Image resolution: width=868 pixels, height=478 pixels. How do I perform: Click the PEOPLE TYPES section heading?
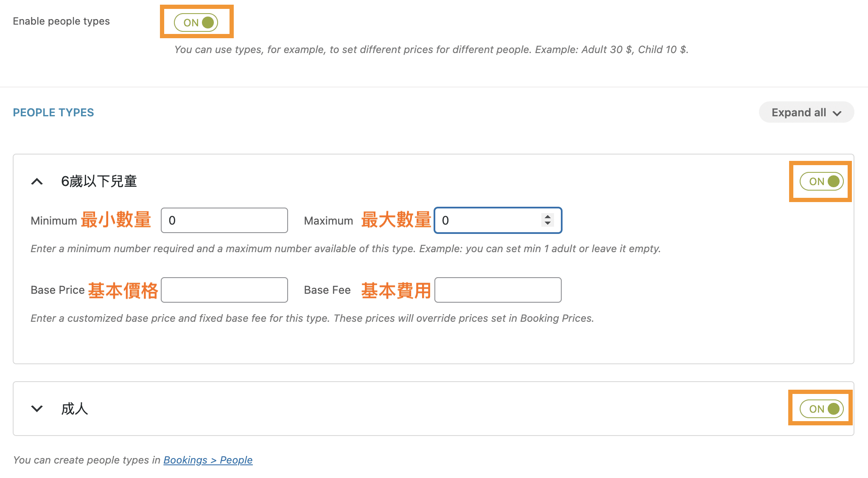(53, 112)
